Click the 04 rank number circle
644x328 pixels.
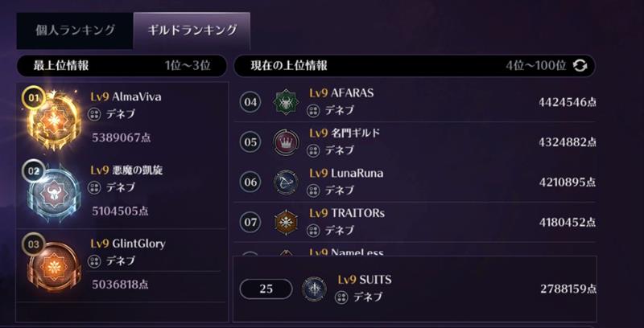(x=250, y=102)
